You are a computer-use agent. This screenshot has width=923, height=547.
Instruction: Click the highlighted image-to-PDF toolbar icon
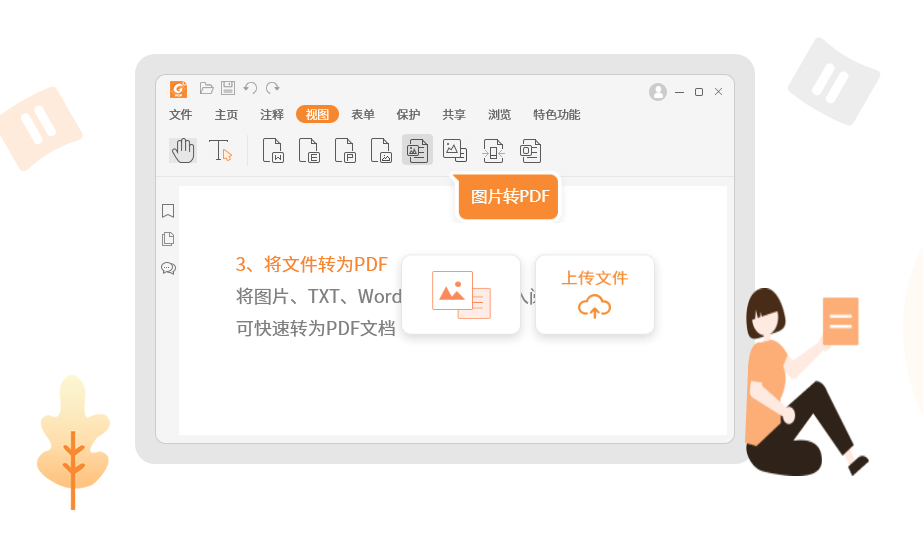point(417,150)
